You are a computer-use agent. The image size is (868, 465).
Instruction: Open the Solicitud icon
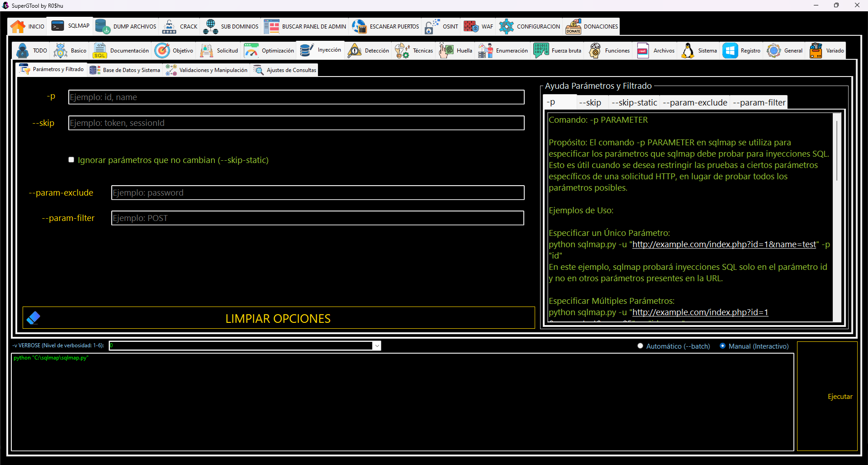click(206, 51)
